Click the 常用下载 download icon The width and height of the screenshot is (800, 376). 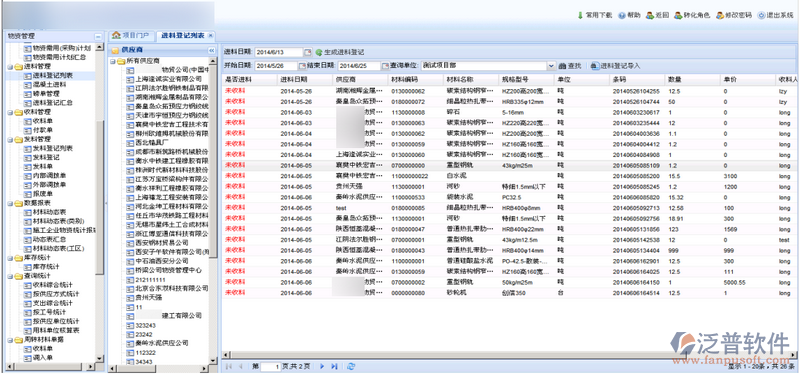(x=580, y=15)
